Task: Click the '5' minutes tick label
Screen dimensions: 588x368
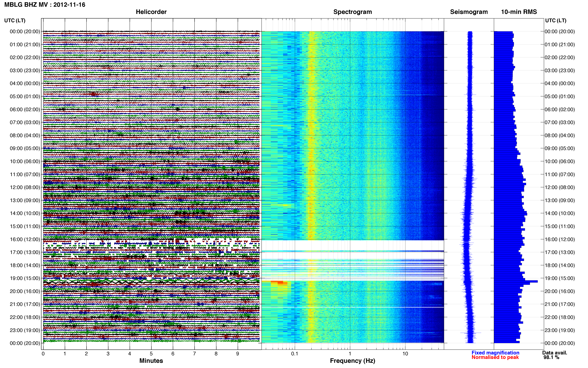Action: point(151,354)
